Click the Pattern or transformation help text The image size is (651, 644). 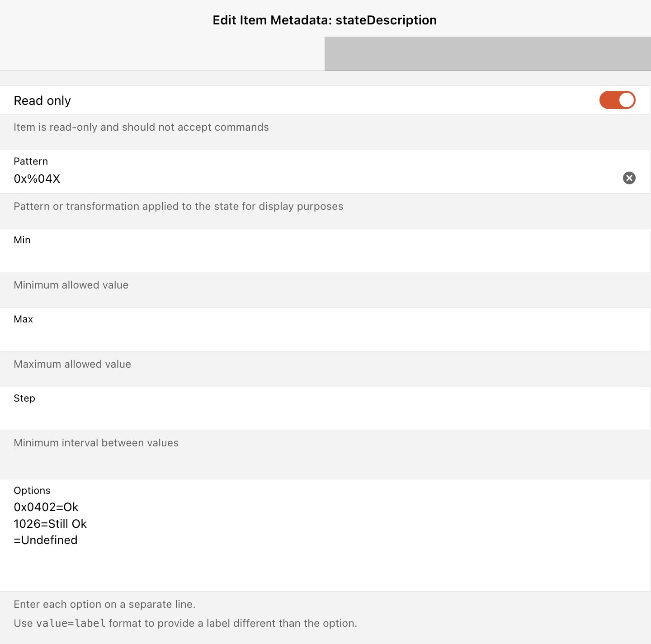click(x=178, y=206)
